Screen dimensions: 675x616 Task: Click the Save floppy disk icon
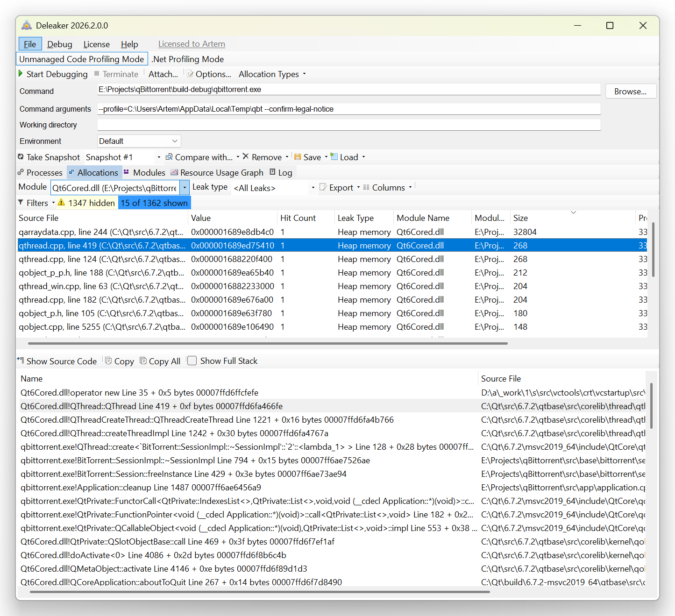point(298,157)
